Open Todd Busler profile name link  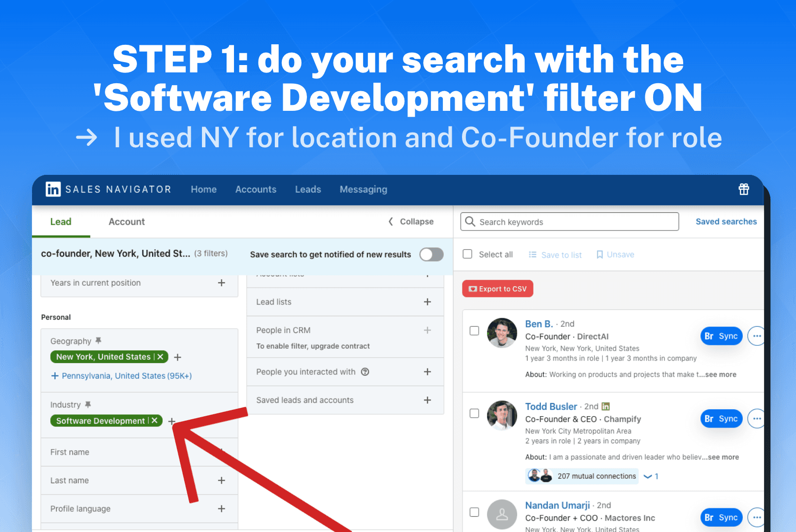point(551,406)
